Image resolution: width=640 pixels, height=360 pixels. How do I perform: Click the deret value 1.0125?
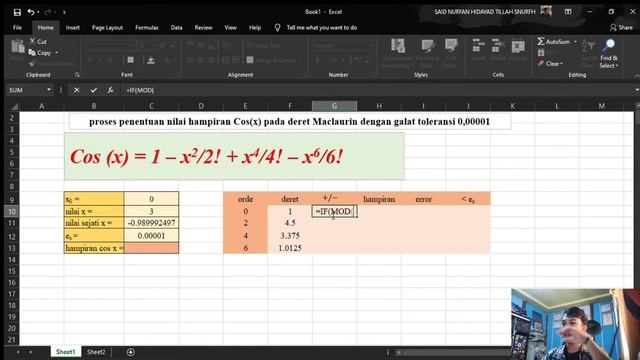[x=290, y=248]
